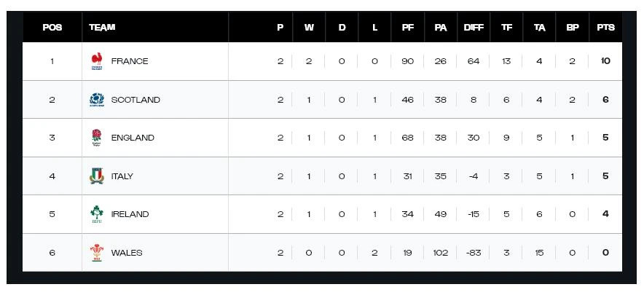
Task: Click the Ireland shamrock crest icon
Action: tap(96, 214)
